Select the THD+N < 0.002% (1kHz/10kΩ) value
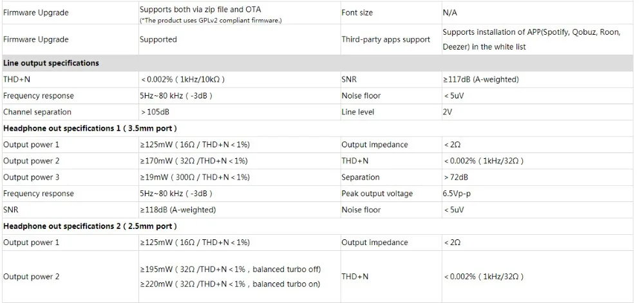The width and height of the screenshot is (644, 303). coord(183,80)
